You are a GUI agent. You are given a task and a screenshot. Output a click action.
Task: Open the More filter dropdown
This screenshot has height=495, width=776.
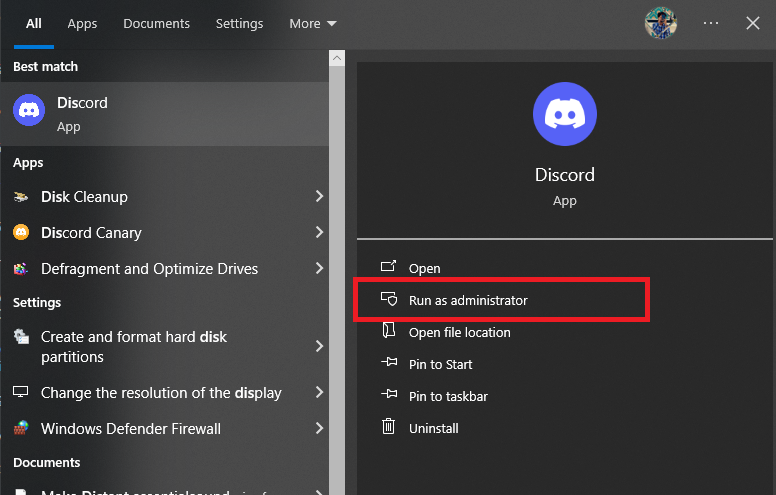[312, 23]
